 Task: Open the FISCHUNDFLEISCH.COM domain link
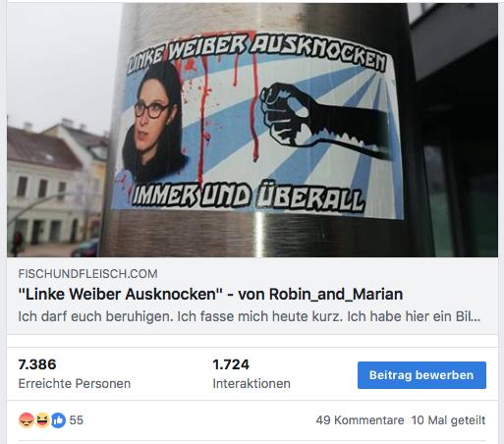(x=87, y=274)
